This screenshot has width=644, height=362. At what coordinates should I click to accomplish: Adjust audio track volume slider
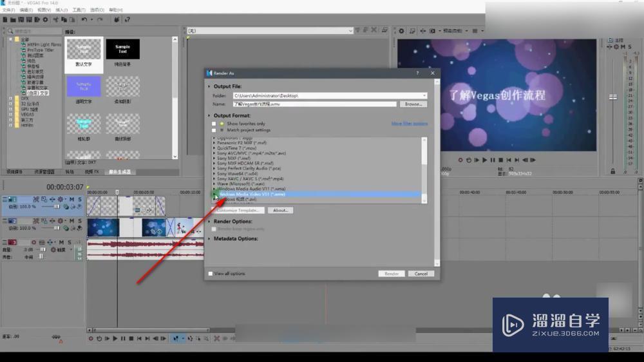(x=43, y=250)
